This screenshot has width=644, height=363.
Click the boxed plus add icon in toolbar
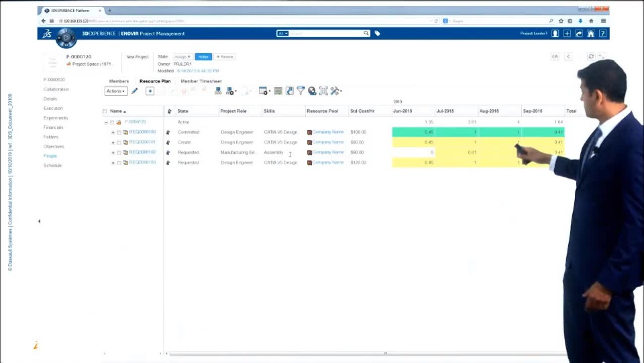coord(150,91)
